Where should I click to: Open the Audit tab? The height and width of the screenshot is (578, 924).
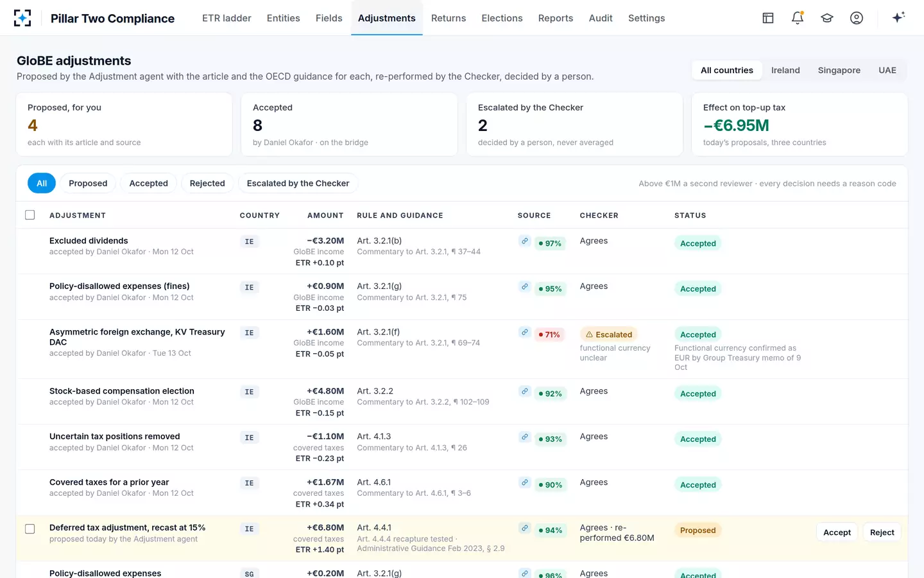(x=601, y=18)
